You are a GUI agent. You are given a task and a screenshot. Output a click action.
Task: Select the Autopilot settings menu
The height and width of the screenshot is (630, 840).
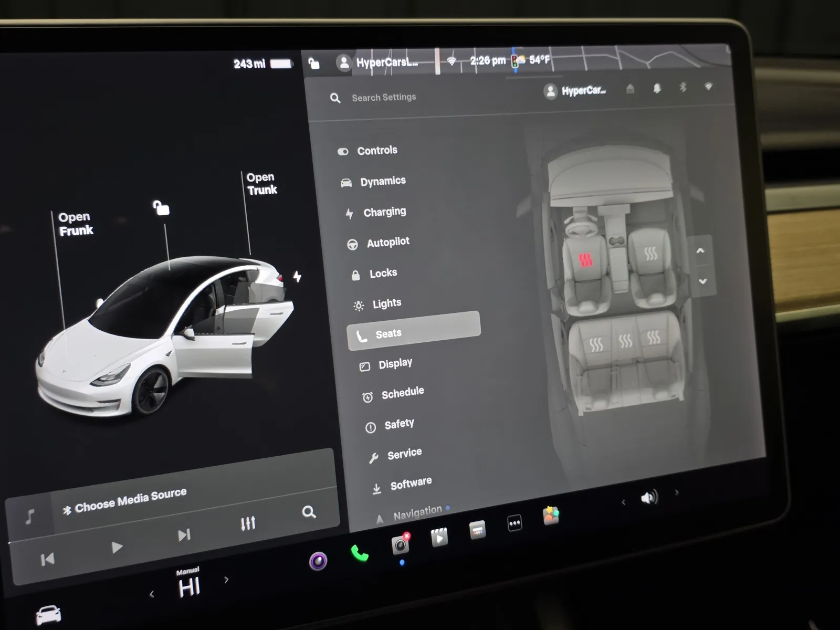387,242
